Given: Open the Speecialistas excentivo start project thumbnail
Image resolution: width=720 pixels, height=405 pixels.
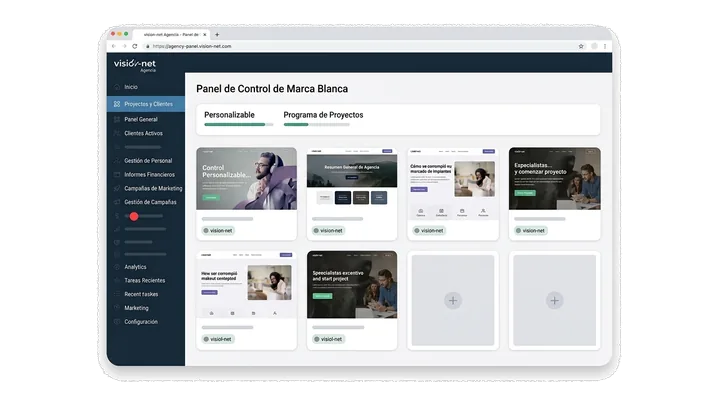Looking at the screenshot, I should click(352, 285).
